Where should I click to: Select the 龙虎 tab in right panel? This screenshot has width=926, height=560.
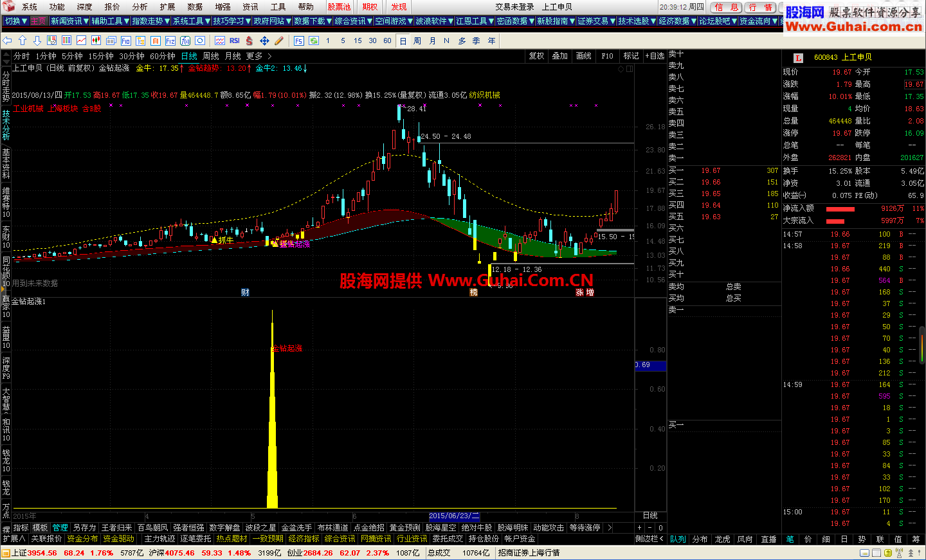tap(723, 539)
